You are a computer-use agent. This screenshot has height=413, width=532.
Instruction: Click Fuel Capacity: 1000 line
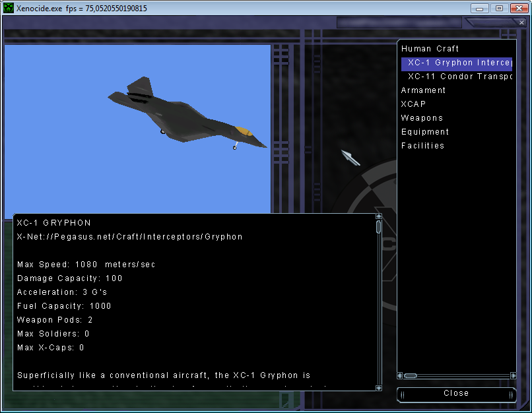[64, 306]
